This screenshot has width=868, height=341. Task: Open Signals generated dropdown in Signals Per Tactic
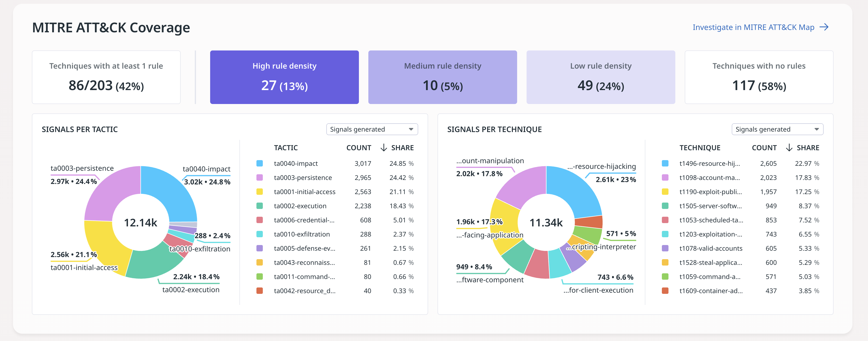pos(372,129)
